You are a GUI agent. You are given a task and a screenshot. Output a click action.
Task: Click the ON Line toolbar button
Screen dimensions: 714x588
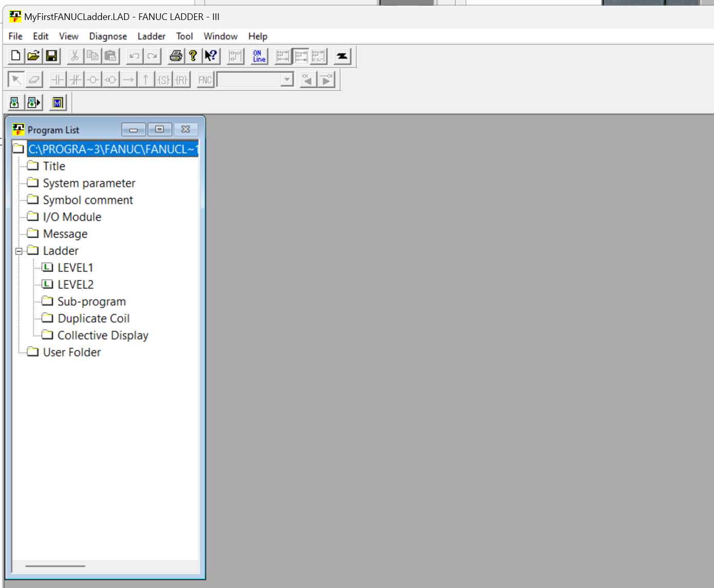click(259, 56)
